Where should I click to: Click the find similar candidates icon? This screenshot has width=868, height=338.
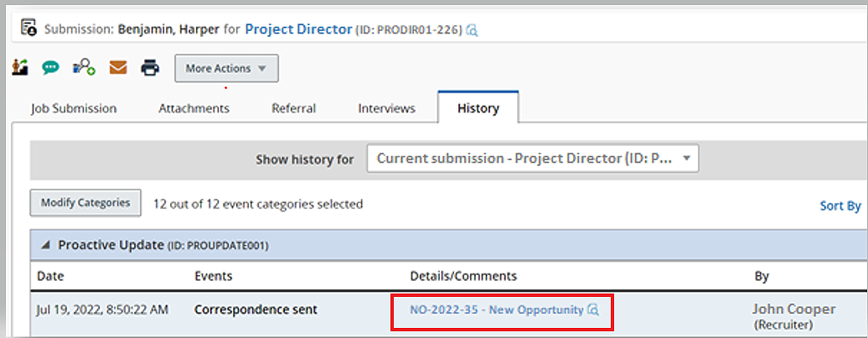click(84, 68)
